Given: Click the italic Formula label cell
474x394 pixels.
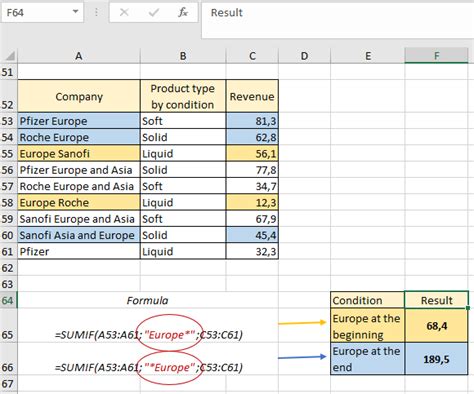Looking at the screenshot, I should point(147,300).
